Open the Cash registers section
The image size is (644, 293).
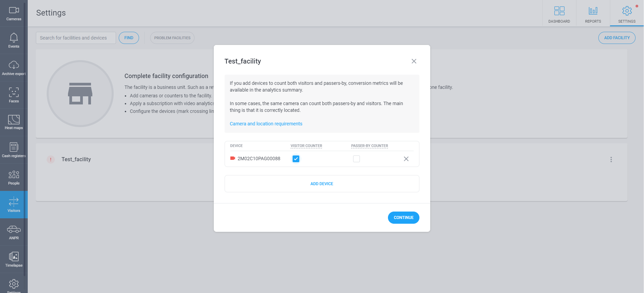coord(14,150)
